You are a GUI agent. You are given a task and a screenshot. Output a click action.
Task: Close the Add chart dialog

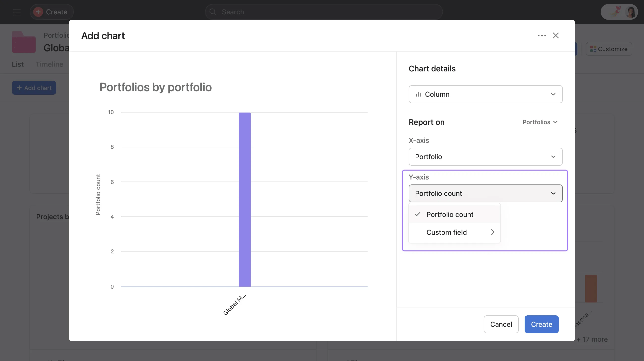click(x=556, y=35)
